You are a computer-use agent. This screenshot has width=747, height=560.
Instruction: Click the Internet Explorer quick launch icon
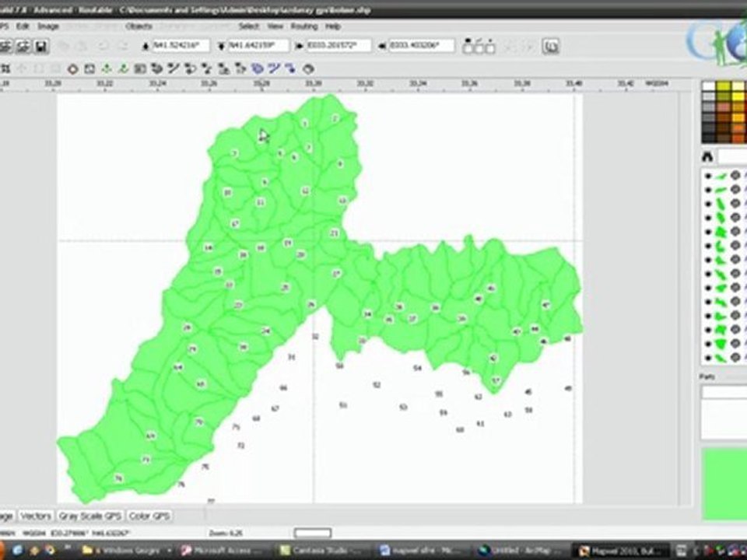[x=18, y=550]
